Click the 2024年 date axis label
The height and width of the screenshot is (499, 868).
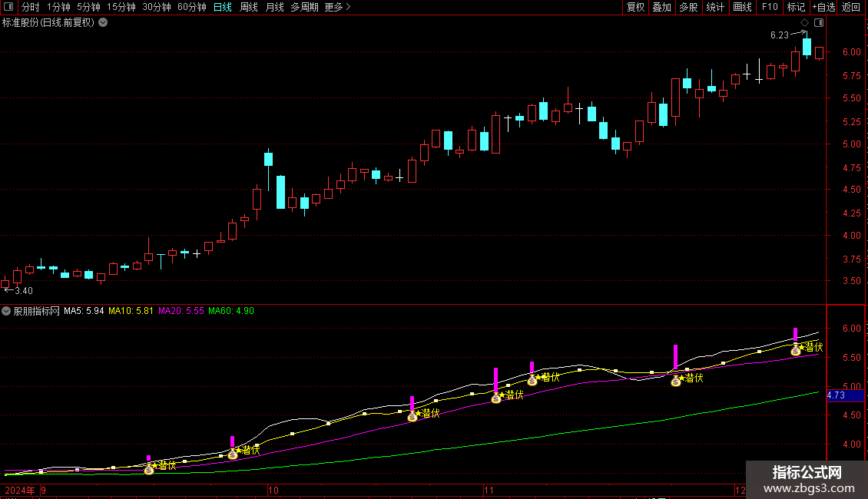pos(20,490)
